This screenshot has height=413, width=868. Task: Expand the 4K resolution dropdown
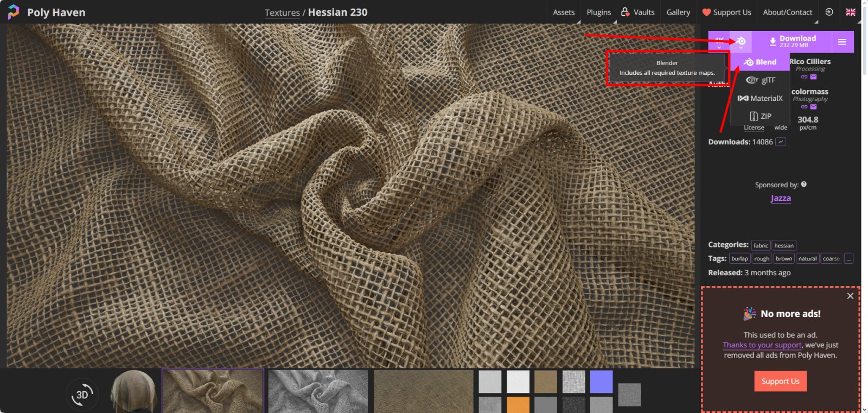pyautogui.click(x=719, y=42)
